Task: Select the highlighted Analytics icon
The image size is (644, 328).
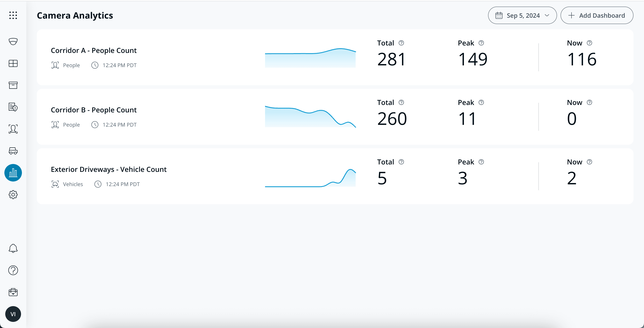Action: pyautogui.click(x=13, y=173)
